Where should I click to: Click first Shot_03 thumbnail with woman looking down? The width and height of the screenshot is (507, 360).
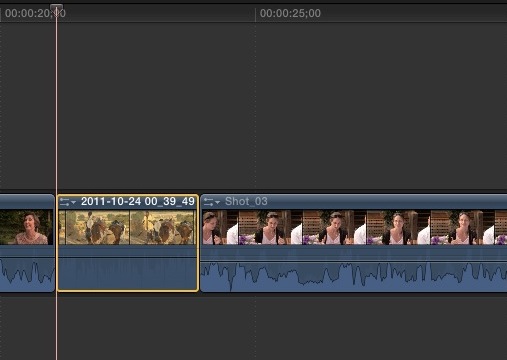pos(220,227)
